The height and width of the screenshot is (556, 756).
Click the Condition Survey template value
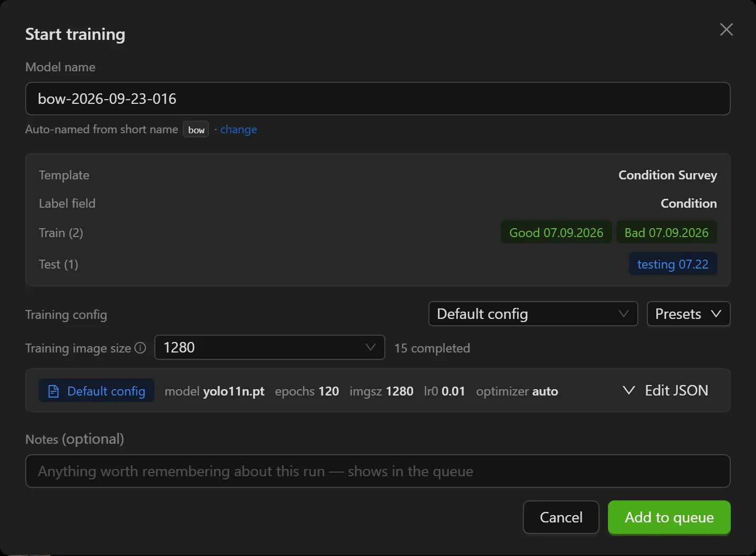pos(667,175)
